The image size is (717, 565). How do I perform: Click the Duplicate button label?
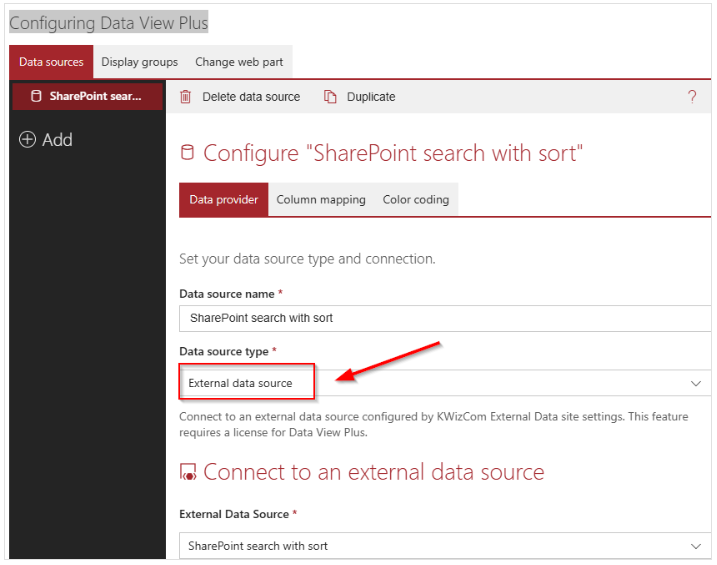[371, 97]
